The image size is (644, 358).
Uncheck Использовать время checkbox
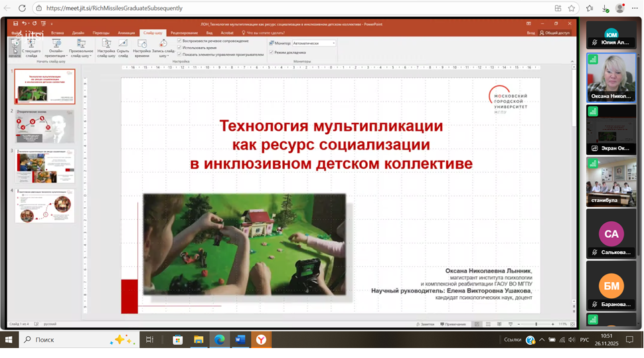click(180, 48)
